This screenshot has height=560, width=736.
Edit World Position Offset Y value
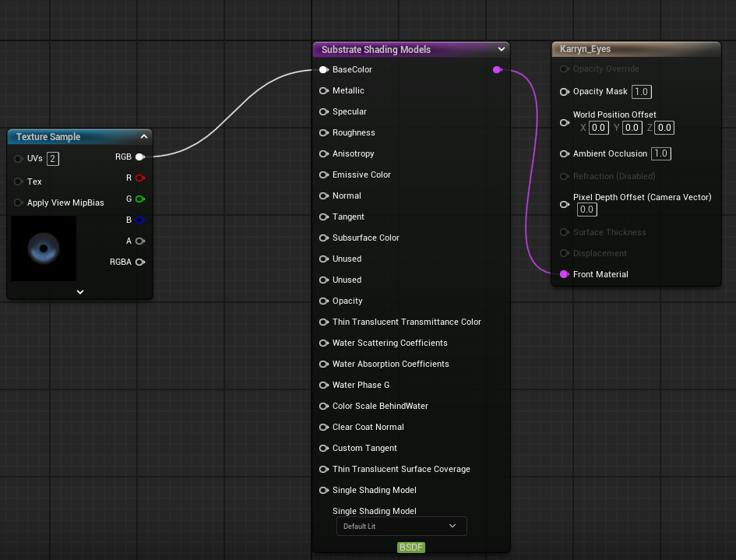(x=632, y=128)
